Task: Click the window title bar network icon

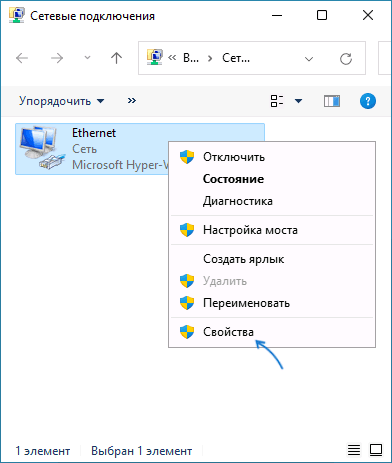Action: (x=17, y=15)
